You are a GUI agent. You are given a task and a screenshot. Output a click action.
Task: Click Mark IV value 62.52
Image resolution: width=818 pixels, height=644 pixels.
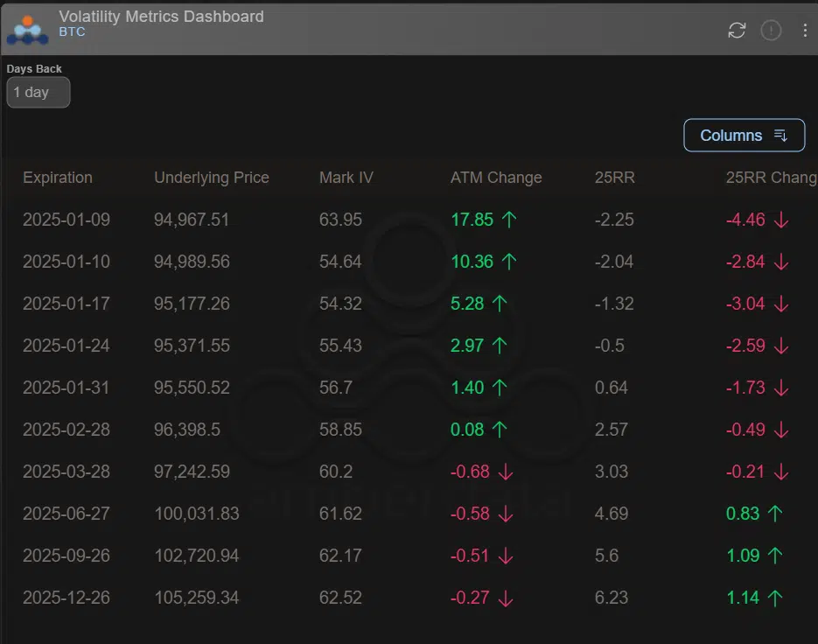[x=340, y=598]
